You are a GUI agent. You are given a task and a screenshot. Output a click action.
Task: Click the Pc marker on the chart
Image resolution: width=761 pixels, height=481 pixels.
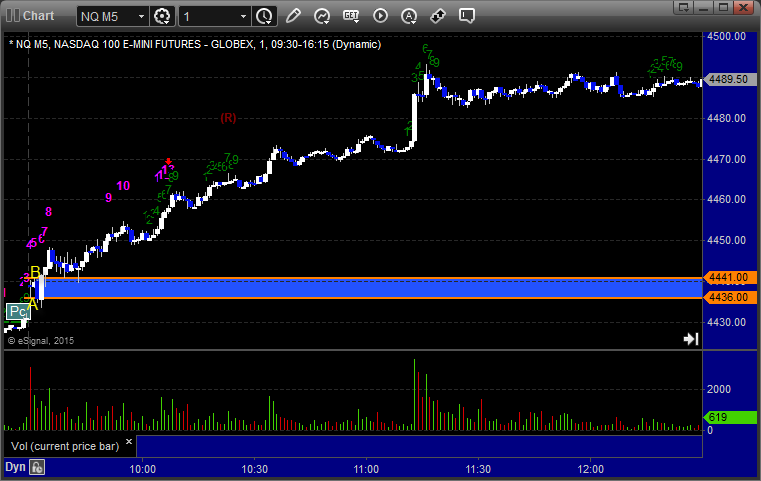[x=18, y=311]
